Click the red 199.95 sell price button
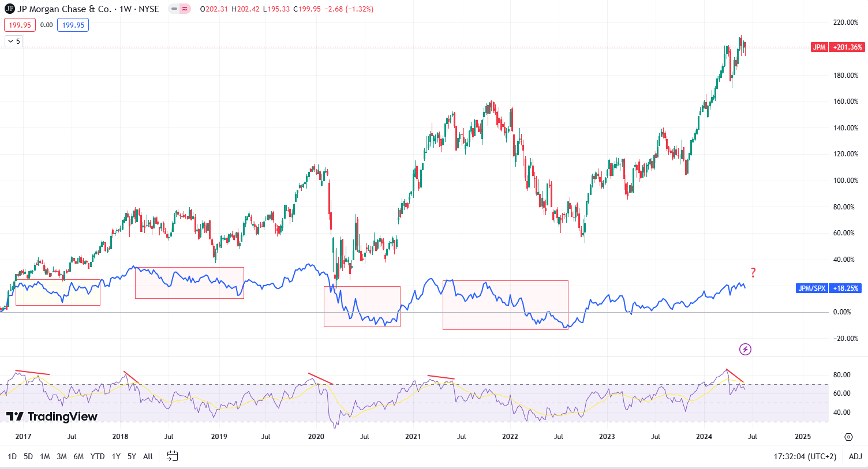This screenshot has height=469, width=868. pos(20,25)
